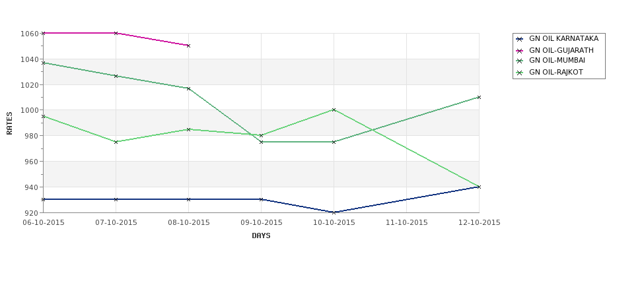
Task: Select GN OIL KARNATAKA legend label
Action: point(563,39)
